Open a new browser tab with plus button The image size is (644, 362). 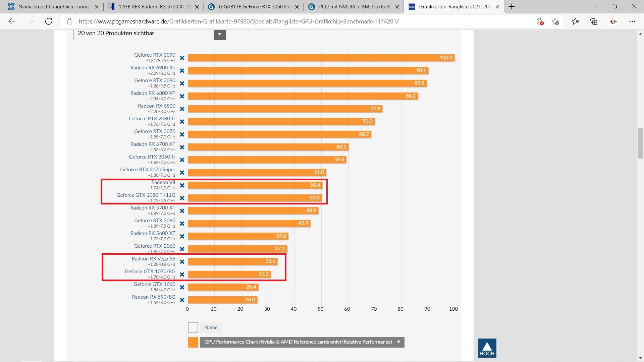(512, 7)
